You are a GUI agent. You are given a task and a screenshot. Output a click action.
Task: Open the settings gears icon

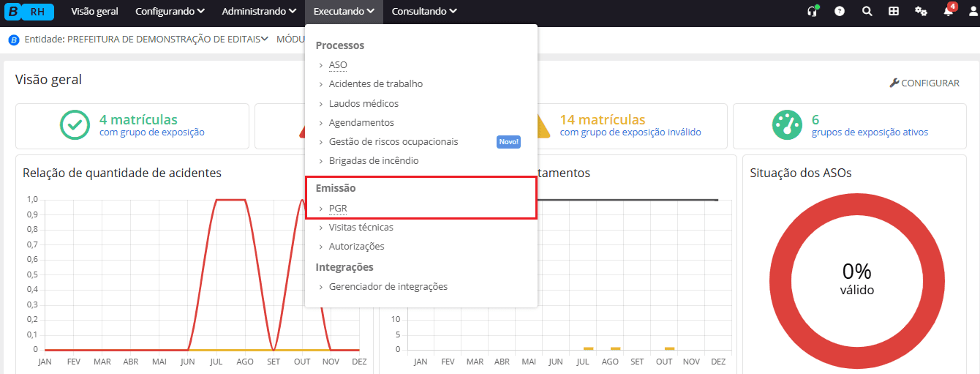point(921,12)
